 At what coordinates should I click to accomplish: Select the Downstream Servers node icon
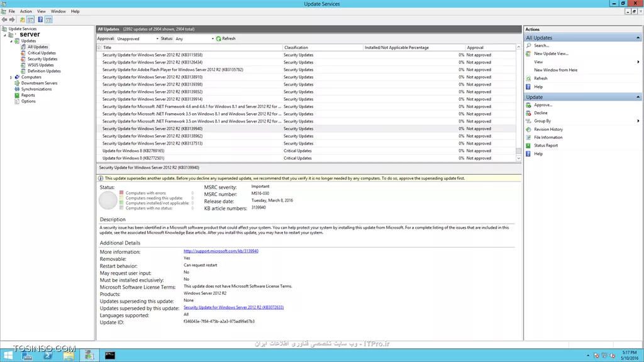[x=17, y=83]
